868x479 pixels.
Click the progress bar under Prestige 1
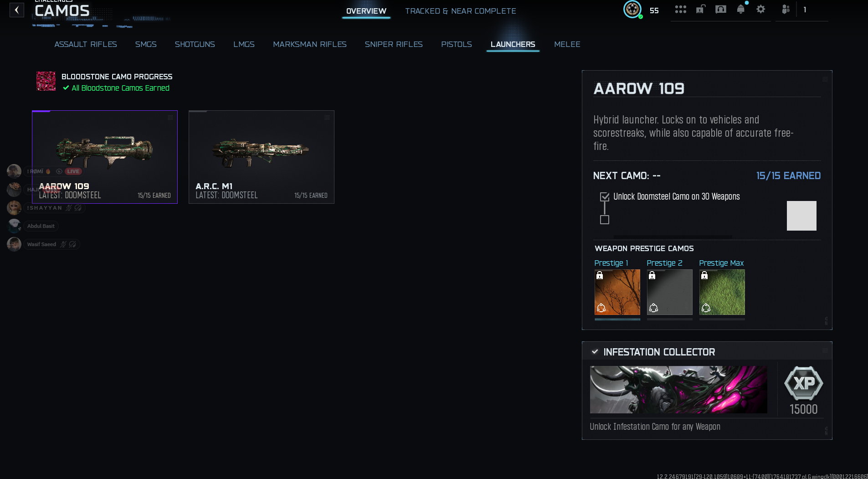point(617,319)
